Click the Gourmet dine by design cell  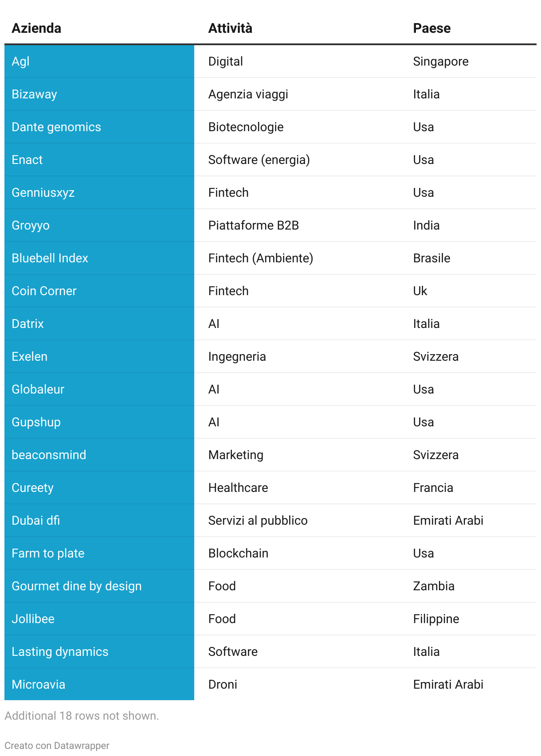click(77, 586)
